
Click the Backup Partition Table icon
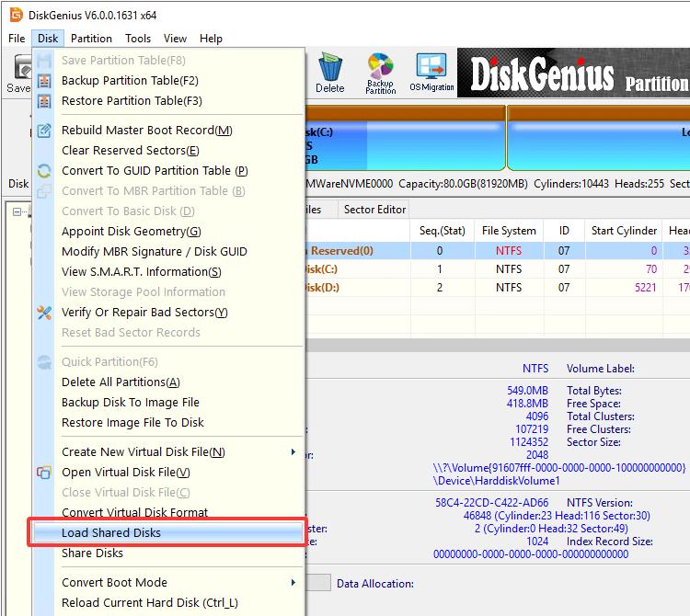click(44, 81)
